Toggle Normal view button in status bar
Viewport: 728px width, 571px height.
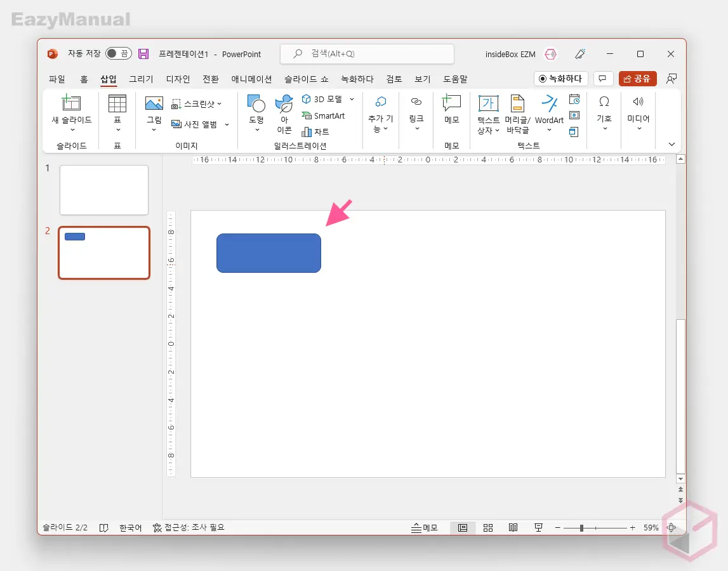[x=463, y=528]
